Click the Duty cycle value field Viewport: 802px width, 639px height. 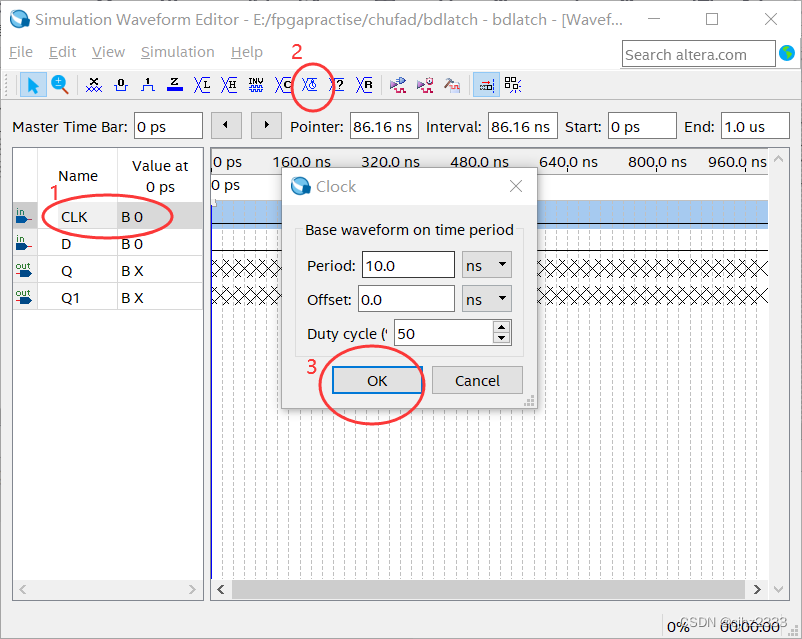(x=444, y=334)
